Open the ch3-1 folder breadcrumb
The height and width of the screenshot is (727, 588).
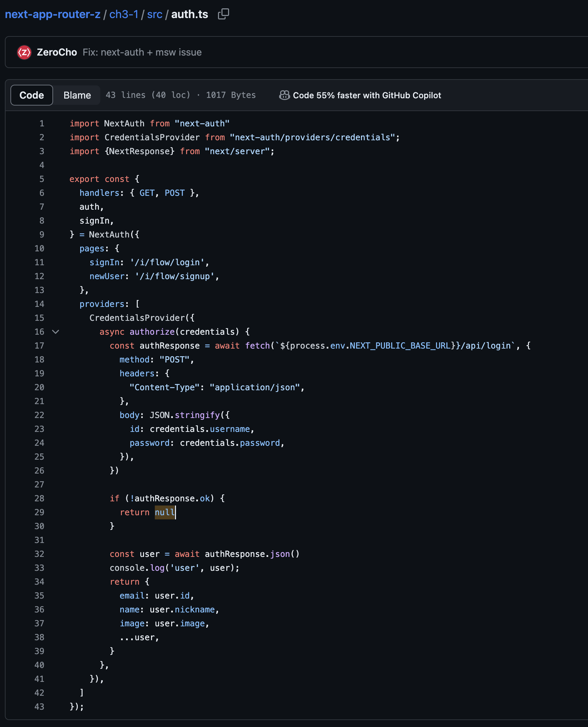pos(124,14)
